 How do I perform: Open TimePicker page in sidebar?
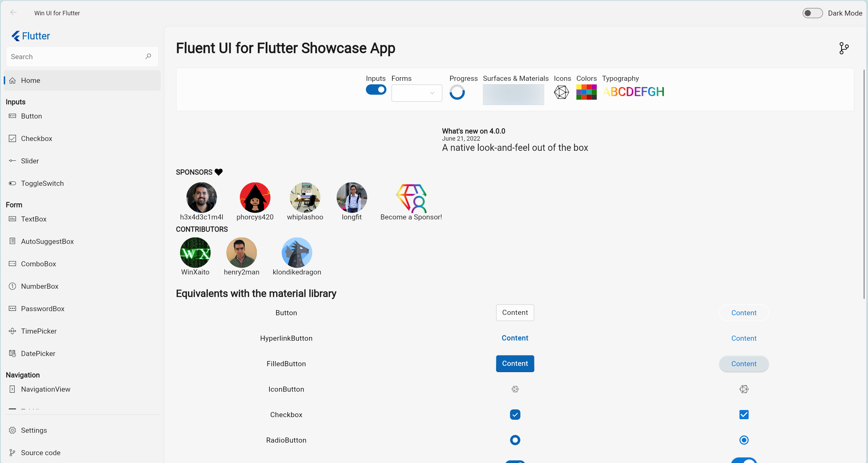tap(82, 331)
